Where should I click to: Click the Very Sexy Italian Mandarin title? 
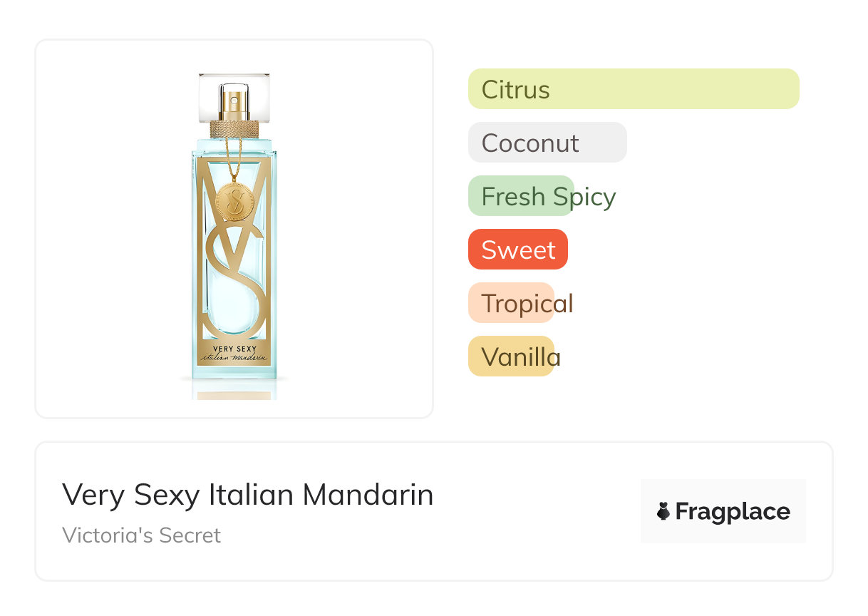(x=247, y=495)
